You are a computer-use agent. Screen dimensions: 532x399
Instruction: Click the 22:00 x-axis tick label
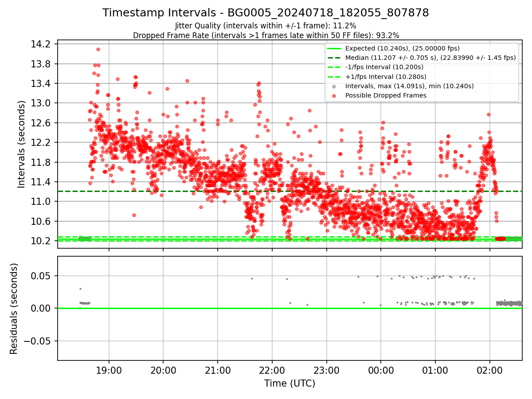pos(272,371)
